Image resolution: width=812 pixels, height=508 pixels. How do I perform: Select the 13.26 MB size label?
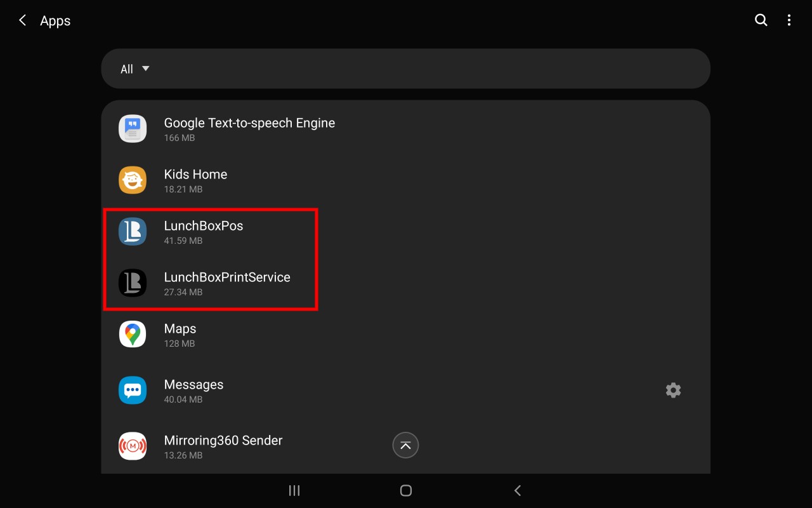[x=183, y=455]
